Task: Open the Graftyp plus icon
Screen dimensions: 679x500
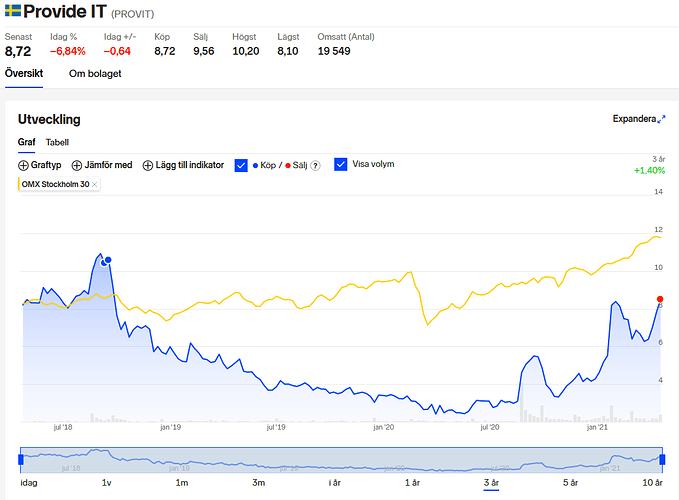Action: click(x=23, y=165)
